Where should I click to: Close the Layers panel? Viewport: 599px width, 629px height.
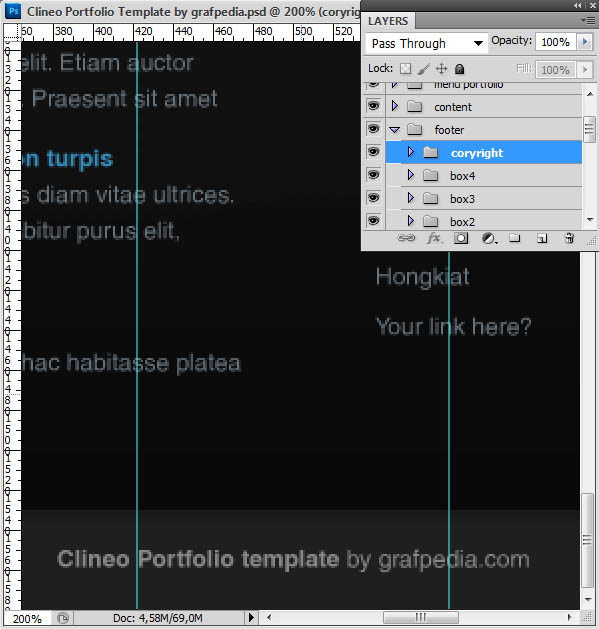[x=593, y=6]
